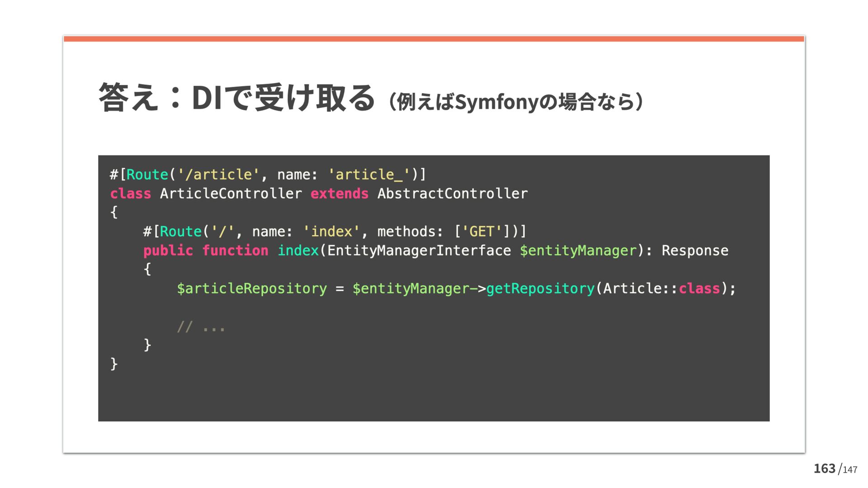
Task: Click the orange bar atop the slide
Action: coord(434,39)
